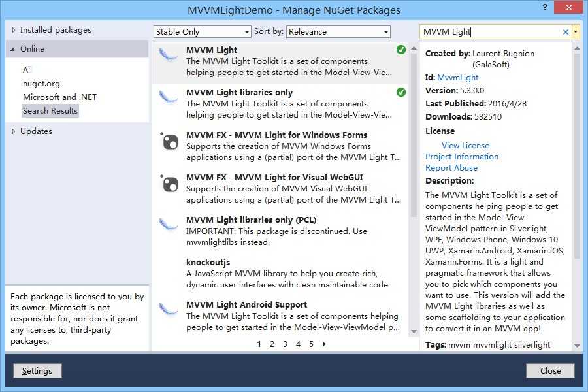The image size is (588, 392).
Task: Select the knockoutjs package
Action: pyautogui.click(x=280, y=274)
